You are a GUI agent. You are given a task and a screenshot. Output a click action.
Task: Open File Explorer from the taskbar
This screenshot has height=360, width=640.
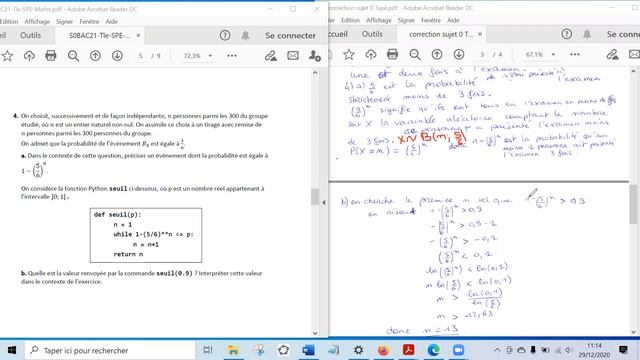pyautogui.click(x=233, y=350)
